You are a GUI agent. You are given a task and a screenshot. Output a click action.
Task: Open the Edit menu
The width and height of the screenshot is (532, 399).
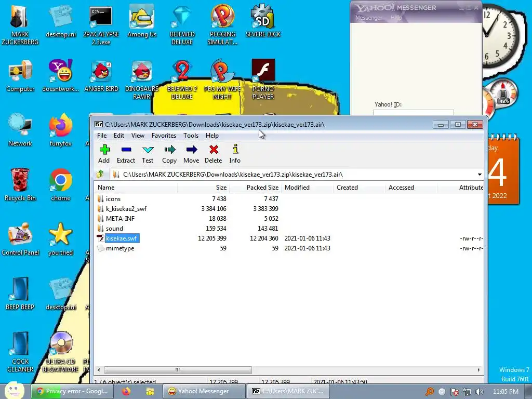pos(119,136)
